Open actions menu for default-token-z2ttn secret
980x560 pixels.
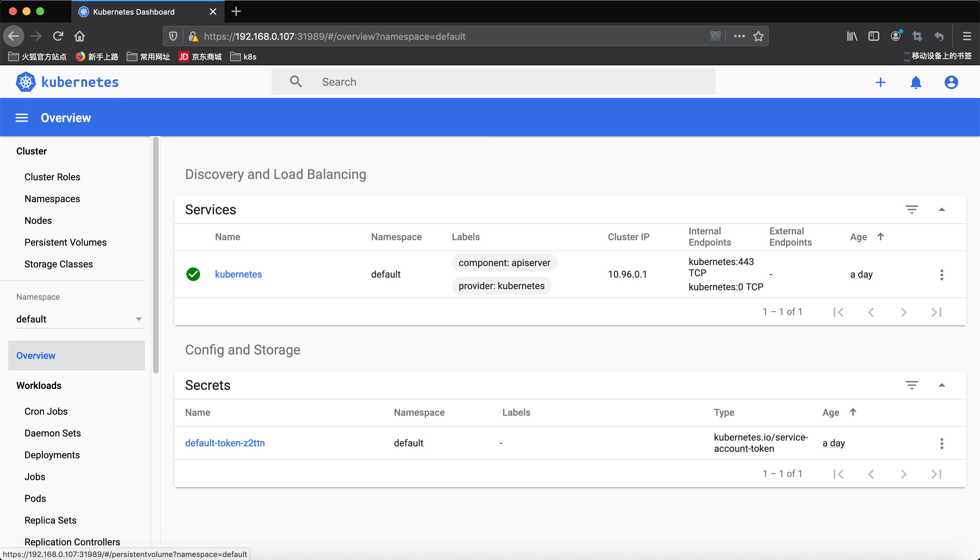(942, 443)
